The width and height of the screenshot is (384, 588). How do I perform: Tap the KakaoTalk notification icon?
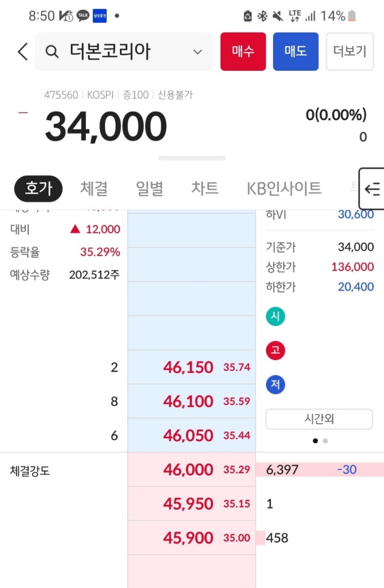point(83,16)
